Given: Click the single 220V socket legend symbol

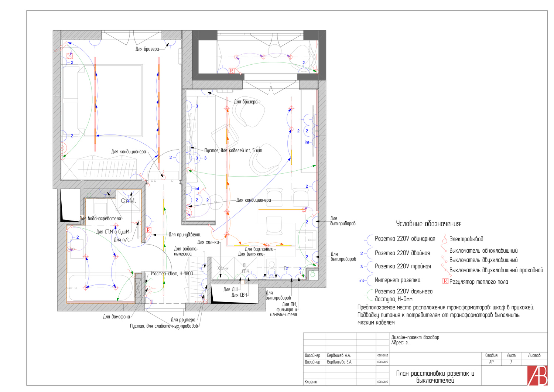Looking at the screenshot, I should pyautogui.click(x=369, y=240).
